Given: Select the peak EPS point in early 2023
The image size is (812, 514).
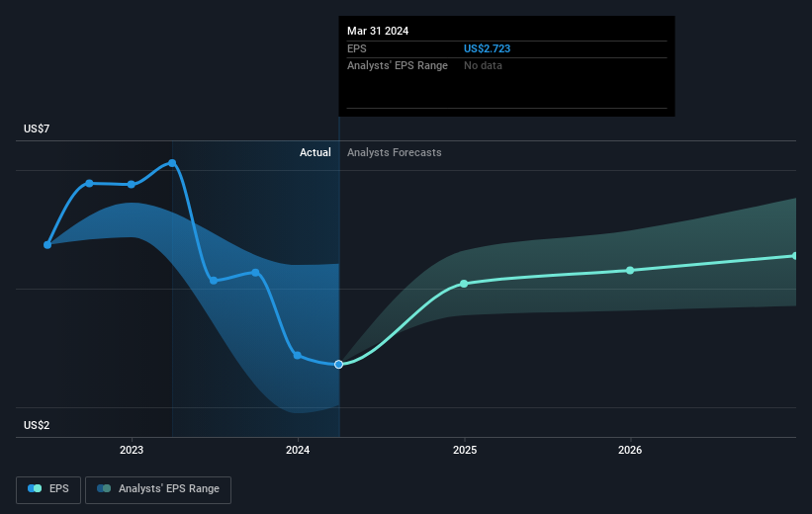Looking at the screenshot, I should (172, 163).
